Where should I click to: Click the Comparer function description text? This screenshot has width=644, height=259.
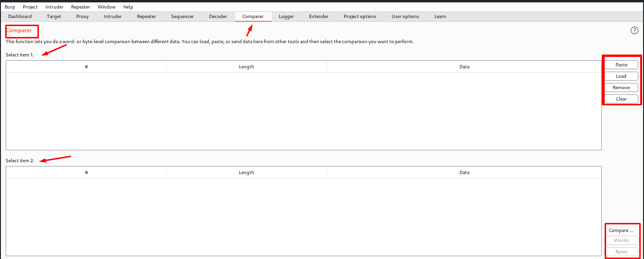point(210,42)
